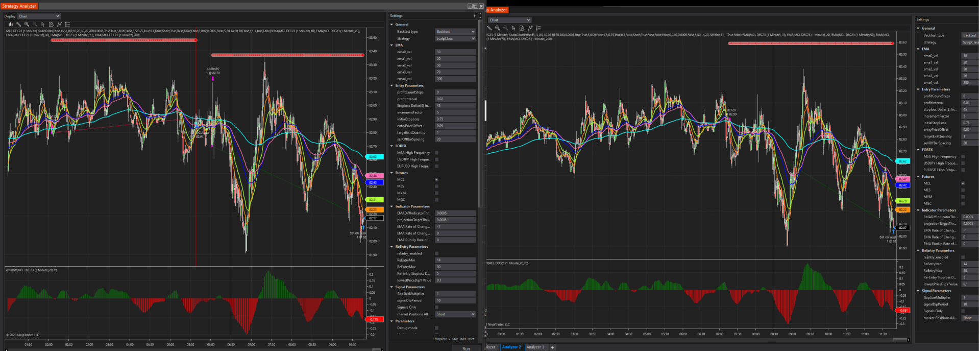Click the ema0_val input field in left settings
The height and width of the screenshot is (351, 980).
455,52
